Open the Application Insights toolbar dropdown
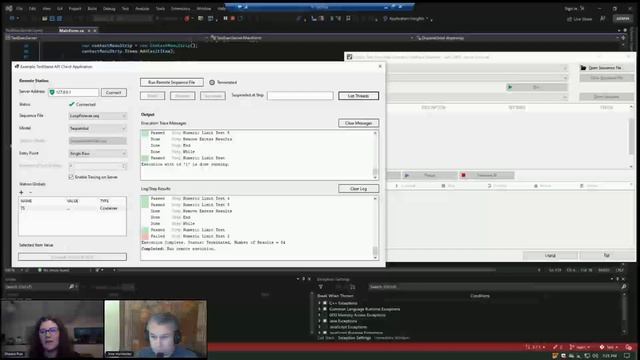Screen dimensions: 640x360 [x=408, y=19]
